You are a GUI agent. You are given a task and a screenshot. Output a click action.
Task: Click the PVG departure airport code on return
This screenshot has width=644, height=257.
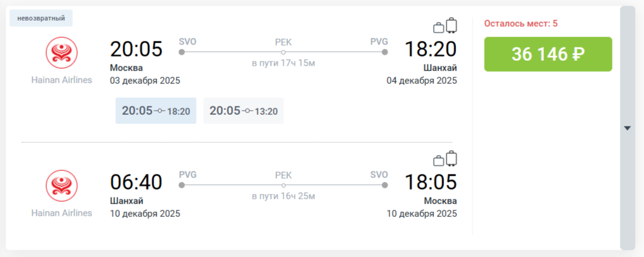[x=188, y=174]
